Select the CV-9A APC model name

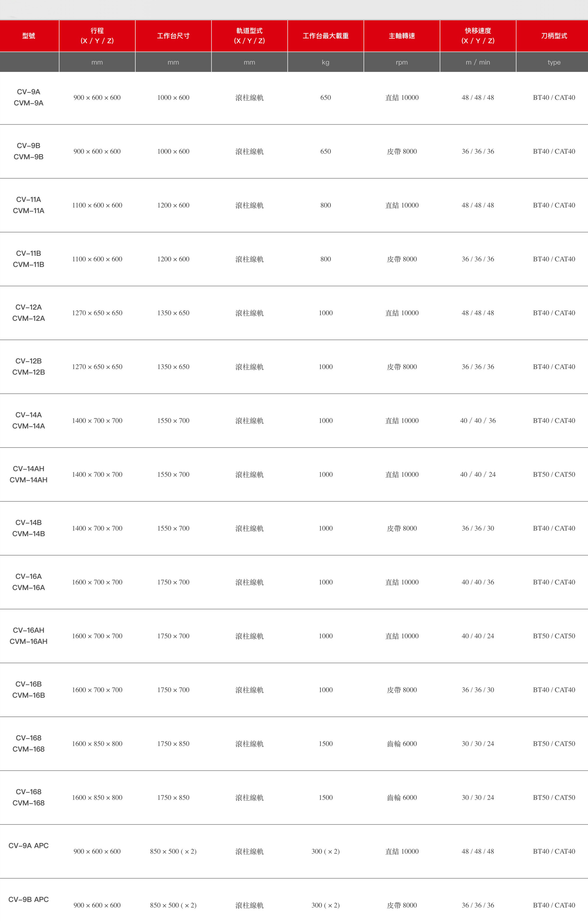click(29, 845)
